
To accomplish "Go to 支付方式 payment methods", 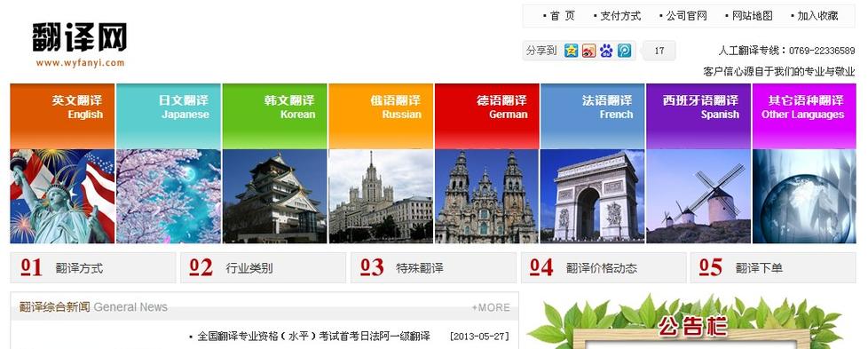I will (617, 16).
